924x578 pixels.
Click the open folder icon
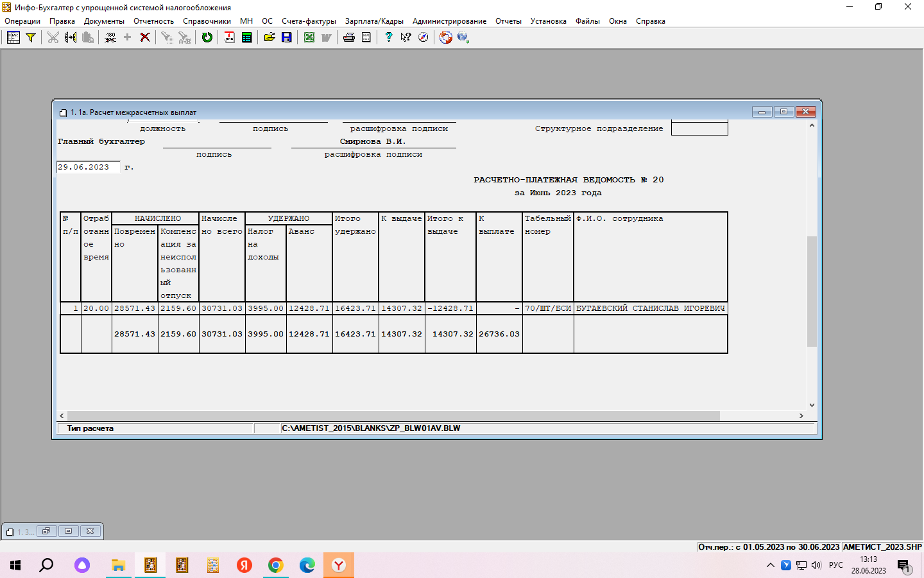click(269, 37)
